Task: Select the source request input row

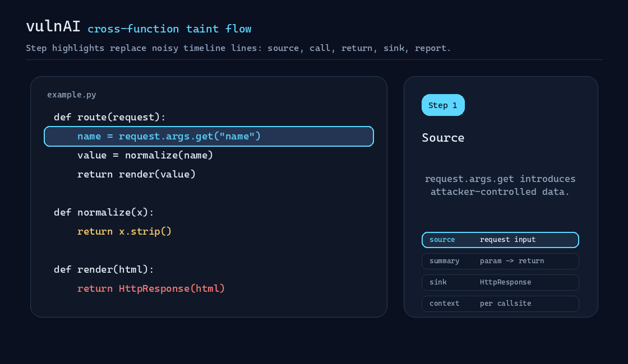Action: (x=500, y=240)
